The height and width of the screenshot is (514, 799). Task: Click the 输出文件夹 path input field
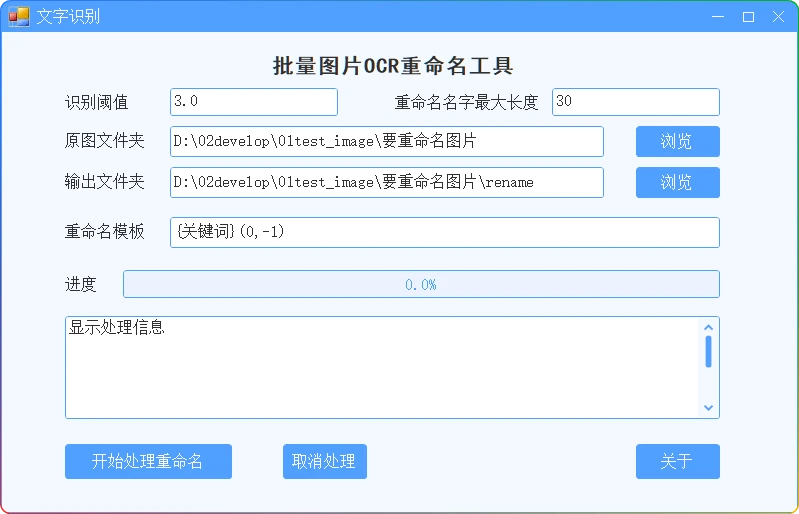coord(387,182)
